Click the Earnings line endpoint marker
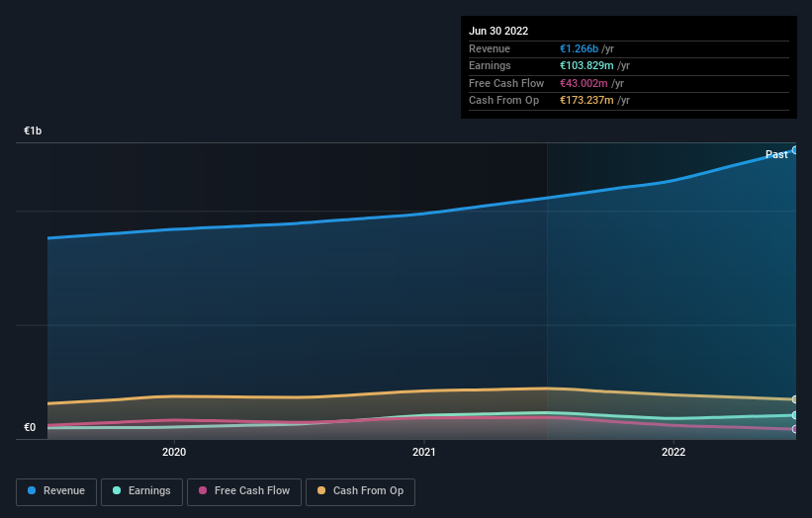Image resolution: width=812 pixels, height=518 pixels. [x=795, y=415]
